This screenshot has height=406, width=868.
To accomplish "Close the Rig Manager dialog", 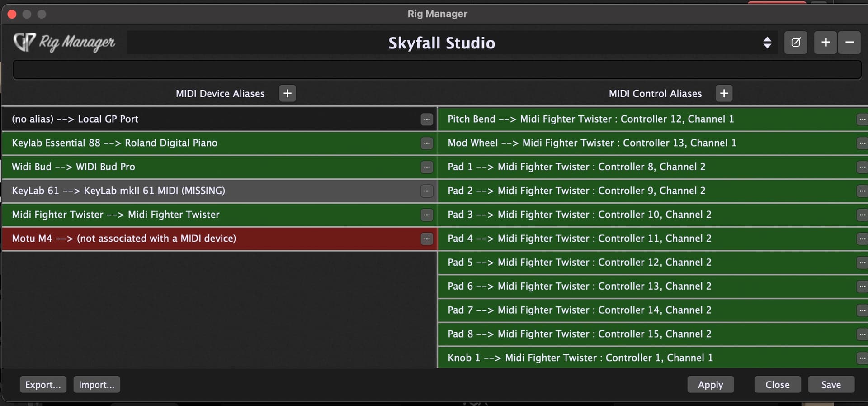I will click(x=778, y=385).
